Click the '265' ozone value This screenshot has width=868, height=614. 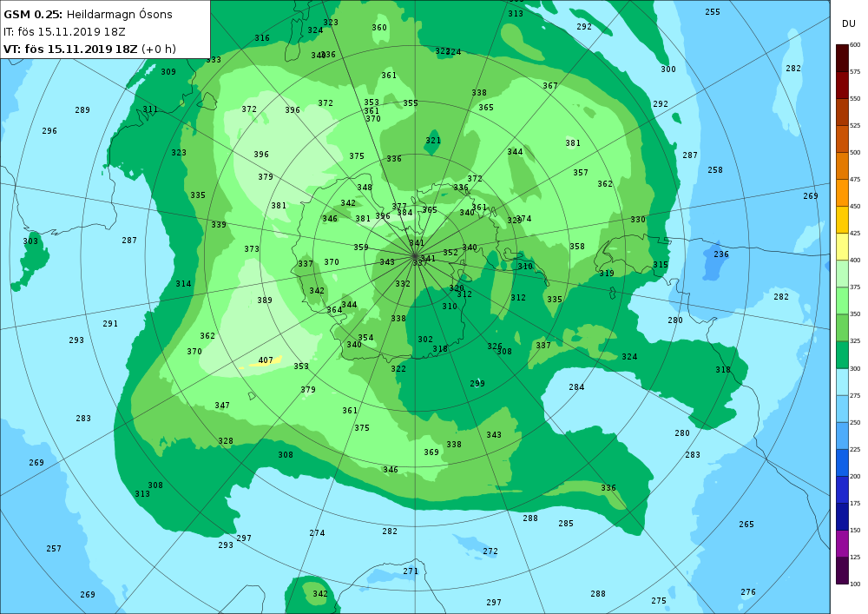coord(746,524)
